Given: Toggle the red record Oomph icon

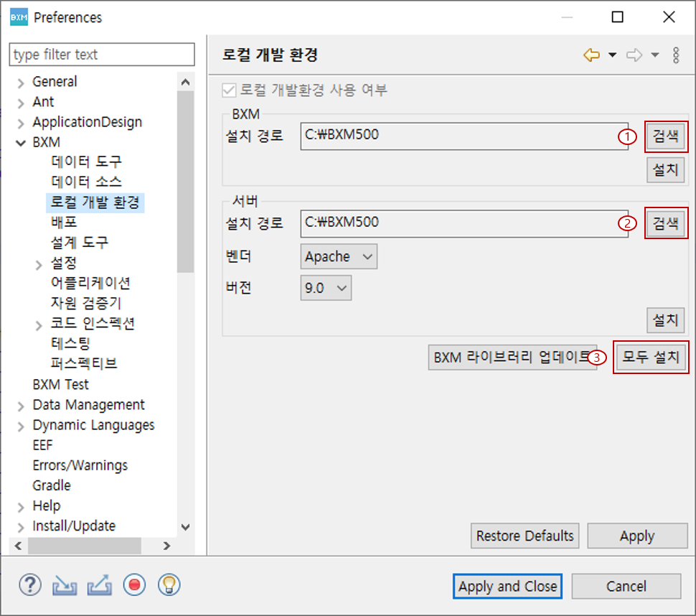Looking at the screenshot, I should [134, 585].
